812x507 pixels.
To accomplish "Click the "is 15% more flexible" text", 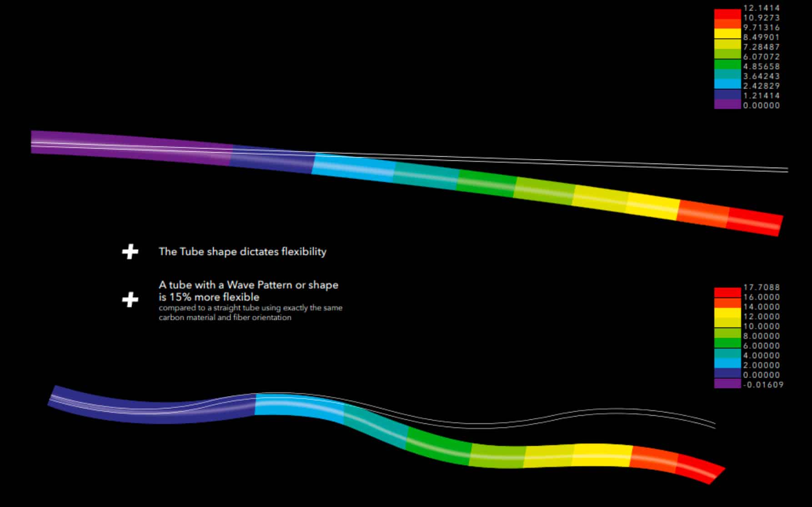I will pyautogui.click(x=209, y=297).
